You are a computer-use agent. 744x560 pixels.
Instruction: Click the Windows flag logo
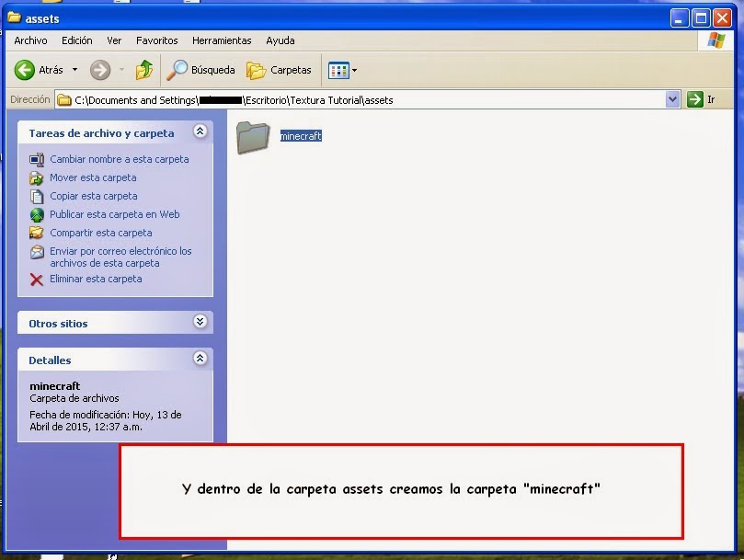[x=715, y=40]
